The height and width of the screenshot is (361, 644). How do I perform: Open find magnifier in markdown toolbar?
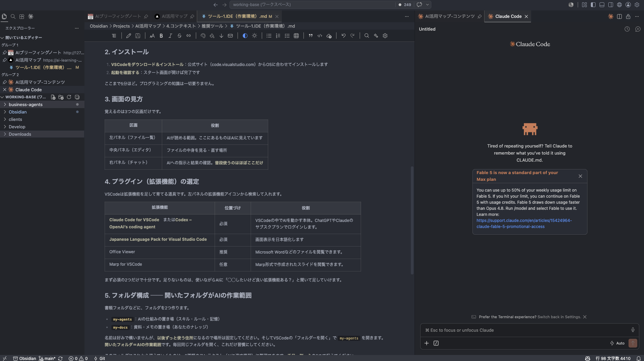click(367, 36)
